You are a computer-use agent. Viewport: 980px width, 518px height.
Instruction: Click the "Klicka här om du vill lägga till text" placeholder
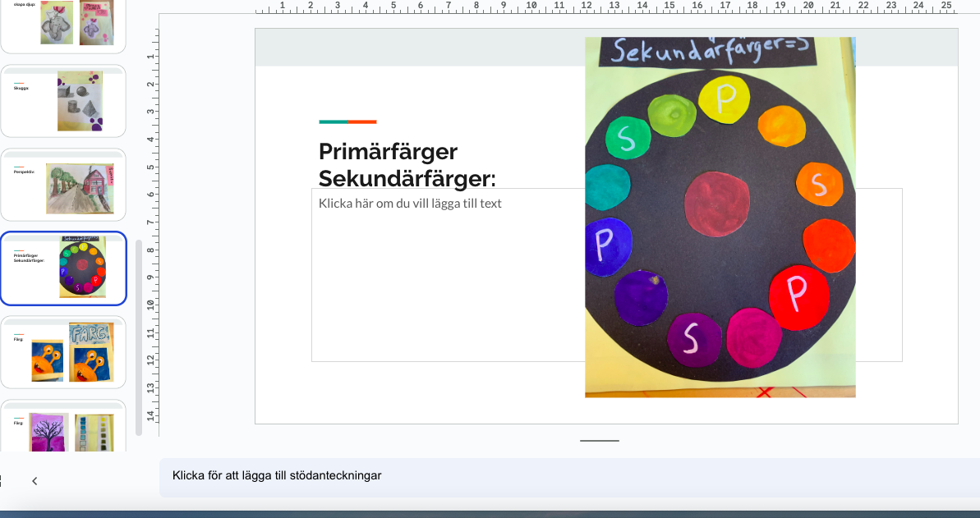411,203
